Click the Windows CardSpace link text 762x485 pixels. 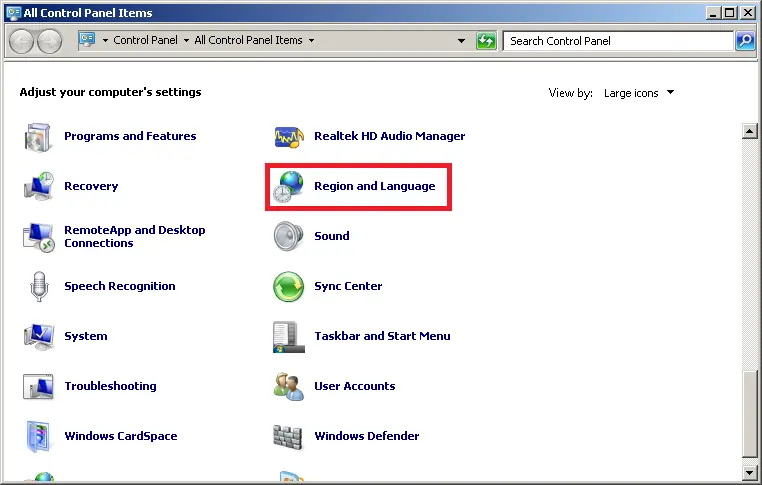click(x=121, y=436)
